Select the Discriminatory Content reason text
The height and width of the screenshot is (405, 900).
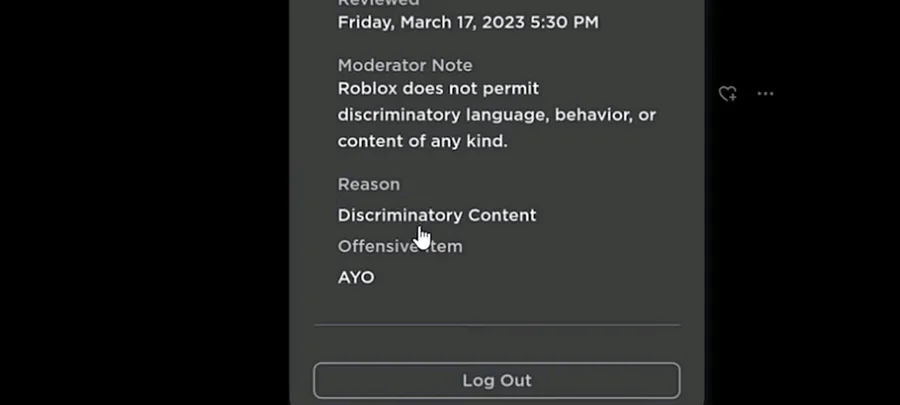pyautogui.click(x=437, y=216)
